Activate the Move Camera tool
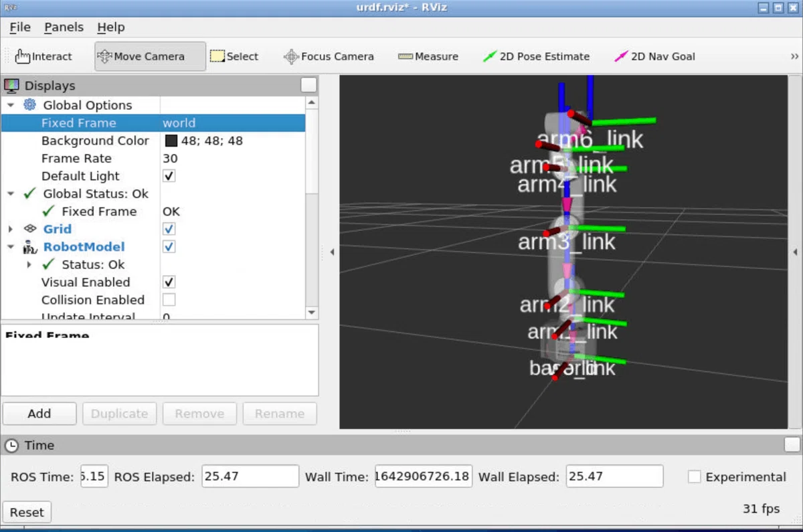Screen dimensions: 803x532 150,56
